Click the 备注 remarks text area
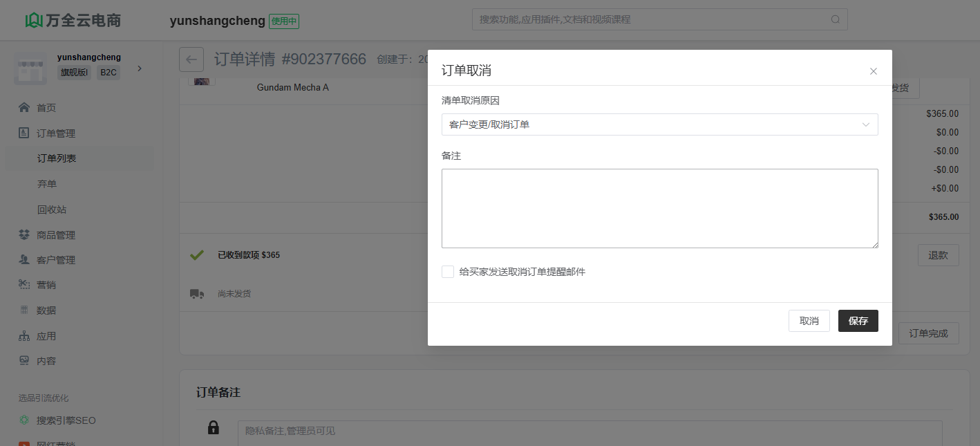980x446 pixels. click(x=659, y=208)
